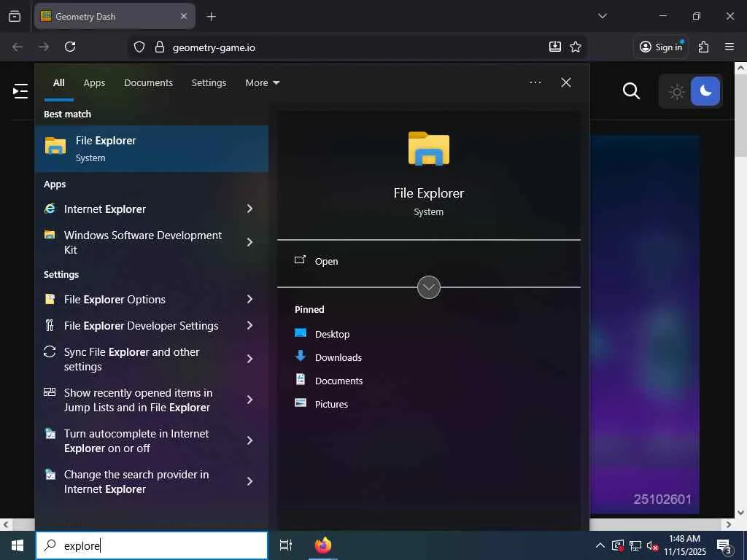The height and width of the screenshot is (560, 747).
Task: Expand more actions chevron under Open
Action: [429, 287]
